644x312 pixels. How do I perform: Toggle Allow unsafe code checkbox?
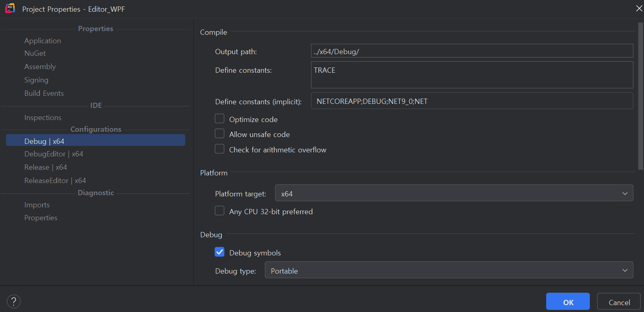(x=220, y=133)
